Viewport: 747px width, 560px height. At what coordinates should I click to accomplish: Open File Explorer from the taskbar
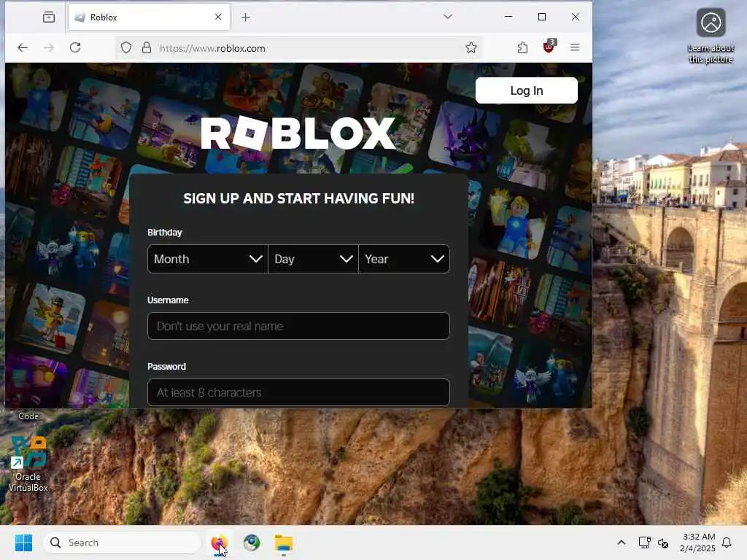(x=284, y=542)
